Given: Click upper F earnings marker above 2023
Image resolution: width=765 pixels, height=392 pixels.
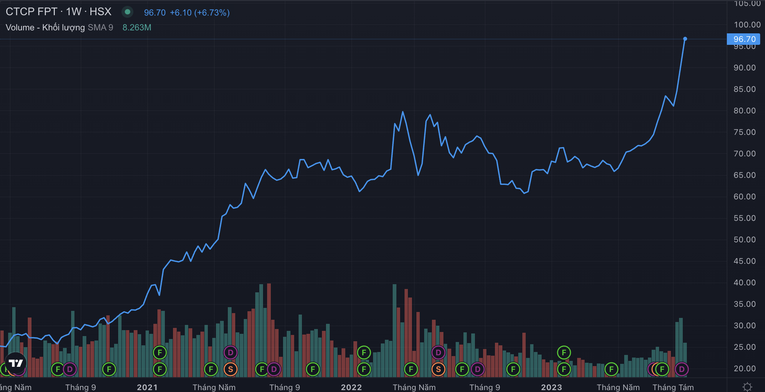Looking at the screenshot, I should click(x=564, y=351).
